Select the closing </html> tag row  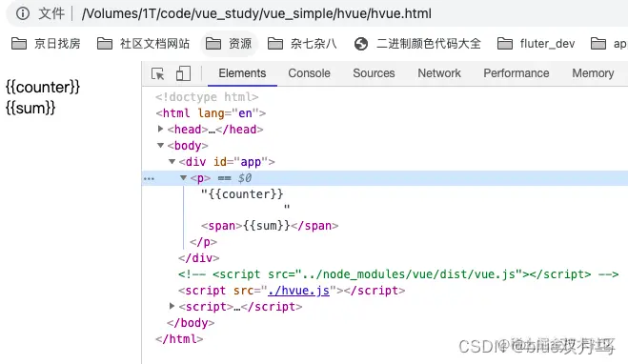tap(179, 339)
